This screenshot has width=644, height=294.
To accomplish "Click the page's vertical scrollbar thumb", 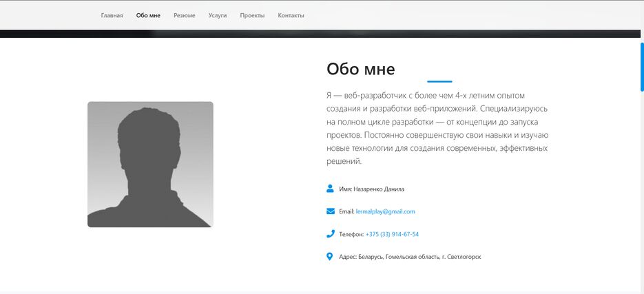I will [x=642, y=67].
